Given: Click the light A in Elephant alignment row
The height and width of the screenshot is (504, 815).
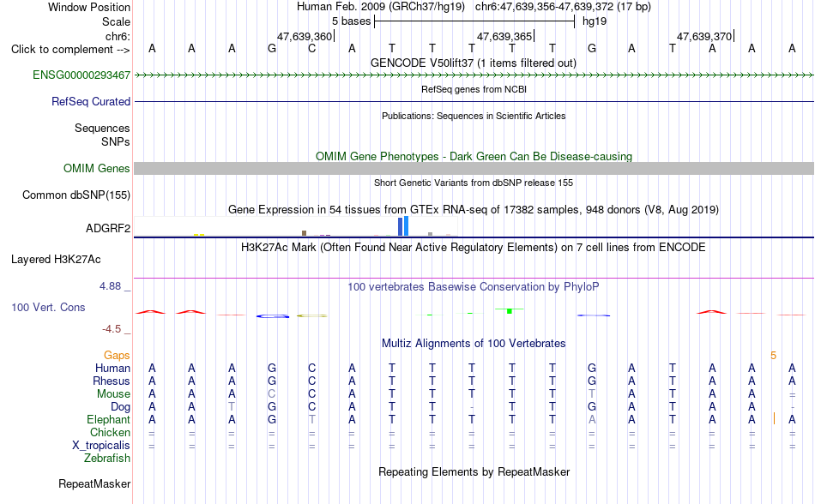Looking at the screenshot, I should 592,419.
